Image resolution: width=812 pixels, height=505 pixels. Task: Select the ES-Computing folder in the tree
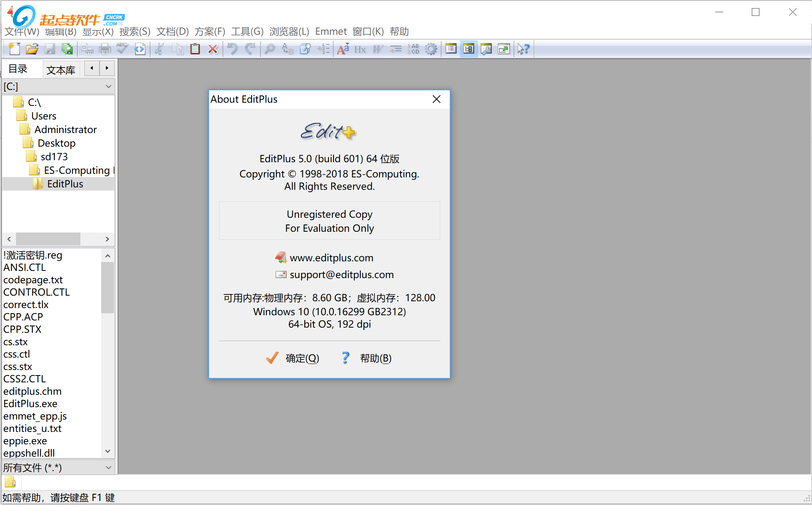(x=76, y=170)
